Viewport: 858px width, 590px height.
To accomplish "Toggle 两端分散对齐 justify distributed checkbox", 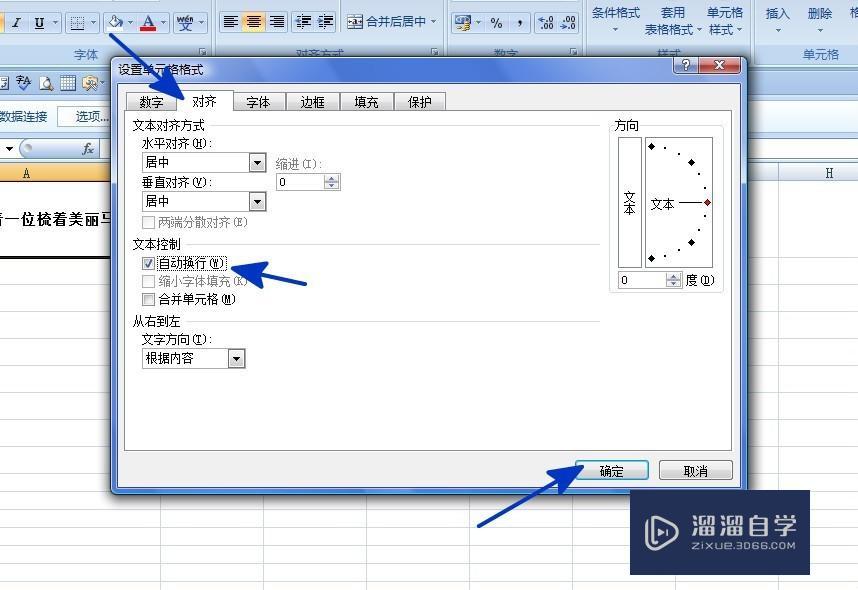I will [148, 223].
